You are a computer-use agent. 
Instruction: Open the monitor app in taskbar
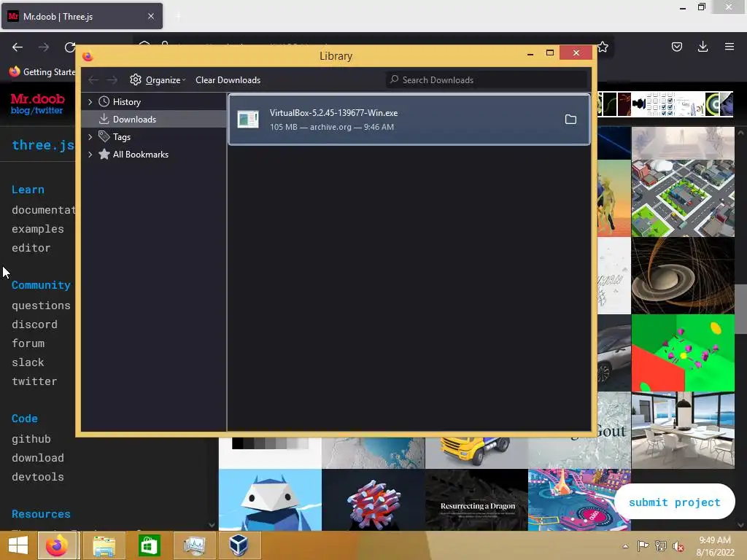point(194,545)
